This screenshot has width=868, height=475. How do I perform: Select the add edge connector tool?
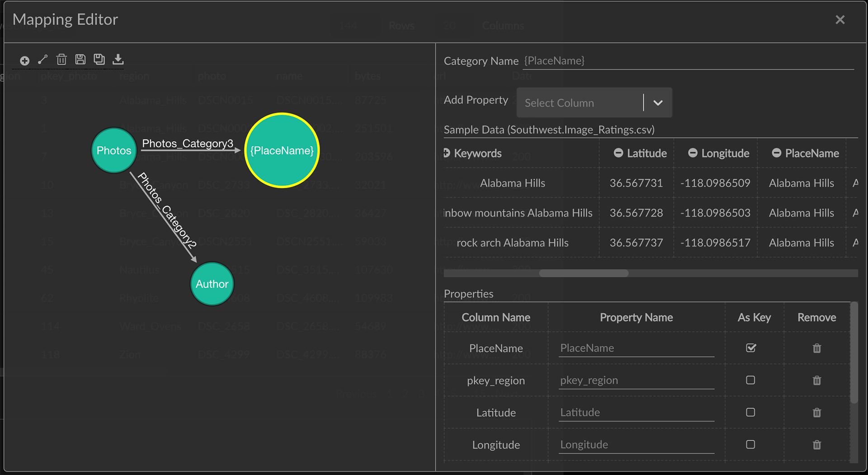[43, 60]
